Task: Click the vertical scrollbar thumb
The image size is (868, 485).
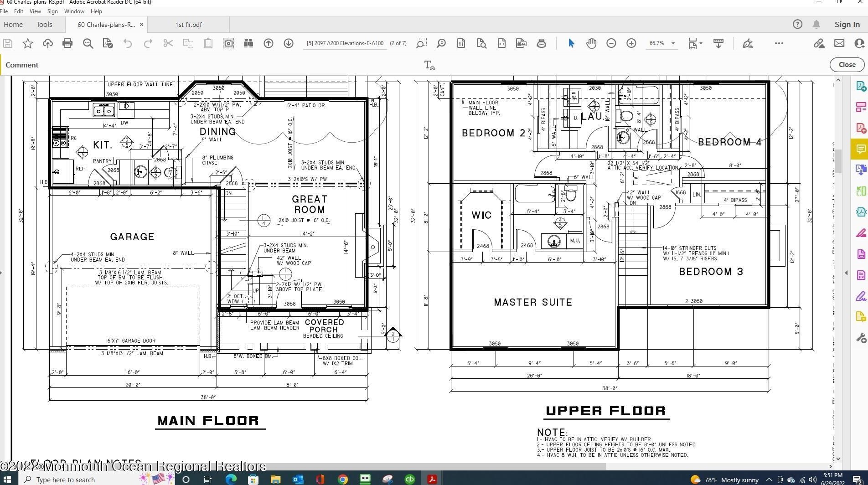Action: click(x=837, y=160)
